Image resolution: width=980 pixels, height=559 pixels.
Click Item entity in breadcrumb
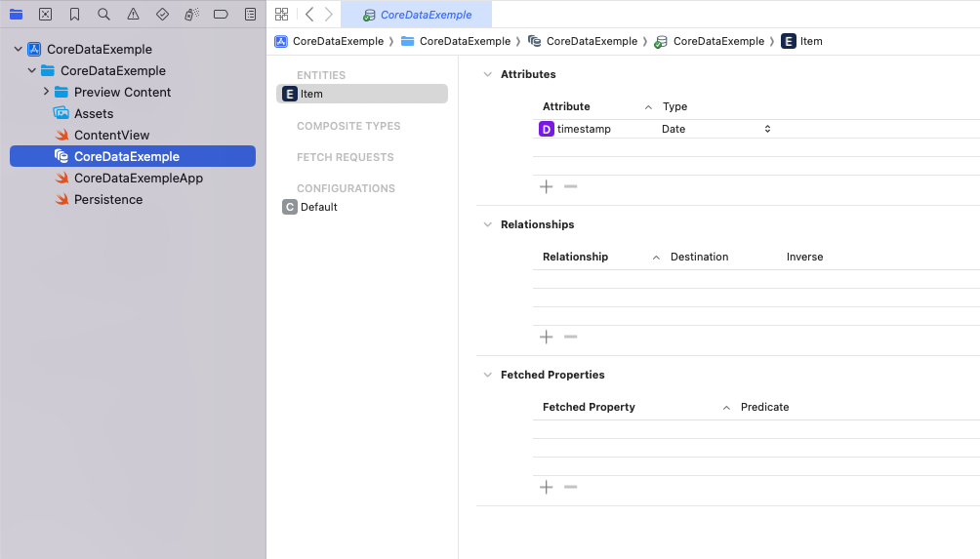(x=802, y=41)
